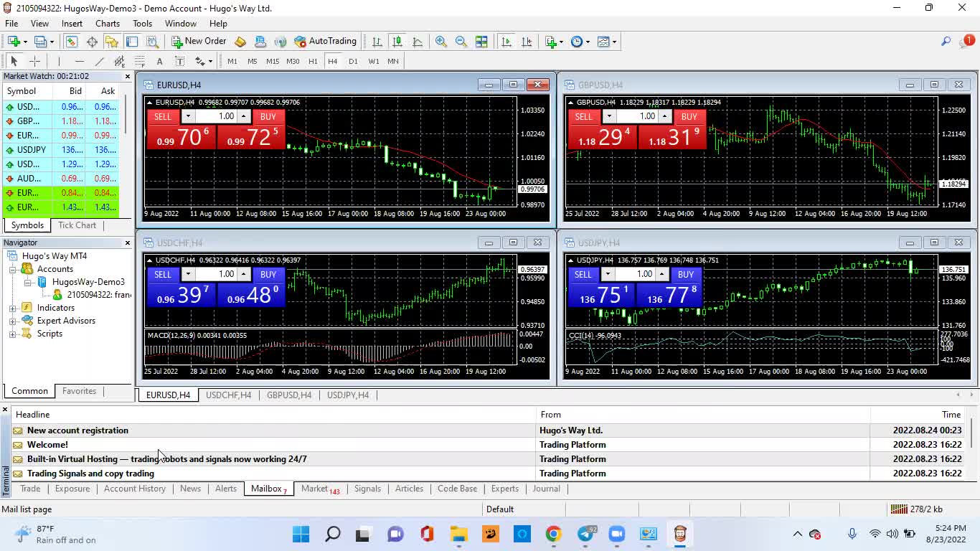Click SELL on the EURUSD chart
The height and width of the screenshot is (551, 980).
(x=163, y=116)
